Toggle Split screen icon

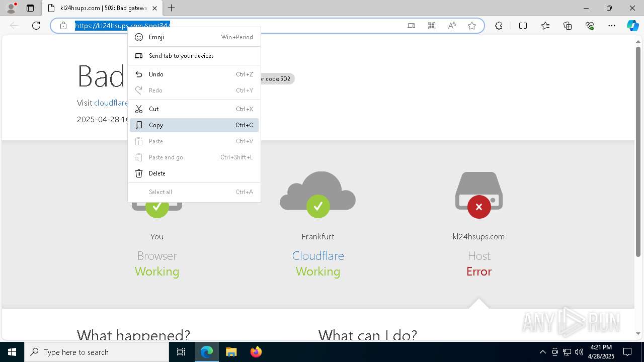click(x=523, y=26)
